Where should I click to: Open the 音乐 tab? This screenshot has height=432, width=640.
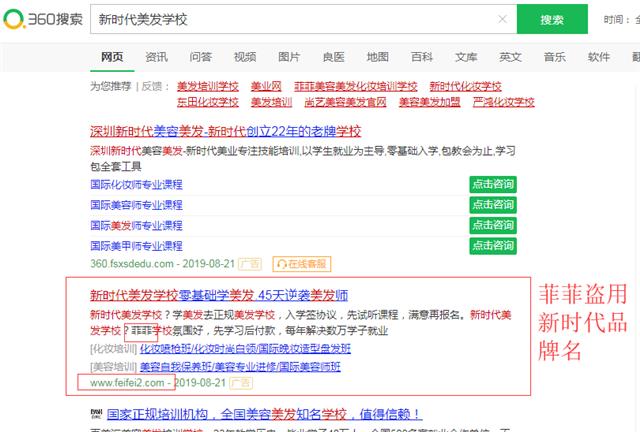point(555,57)
